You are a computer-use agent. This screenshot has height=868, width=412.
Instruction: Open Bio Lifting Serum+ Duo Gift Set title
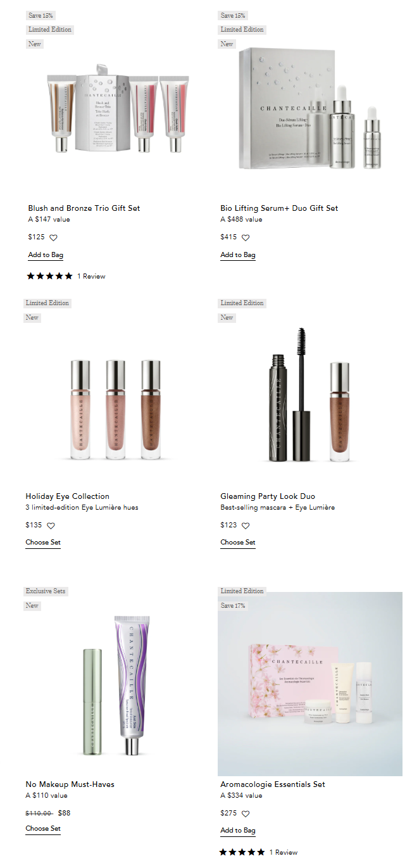click(x=279, y=208)
